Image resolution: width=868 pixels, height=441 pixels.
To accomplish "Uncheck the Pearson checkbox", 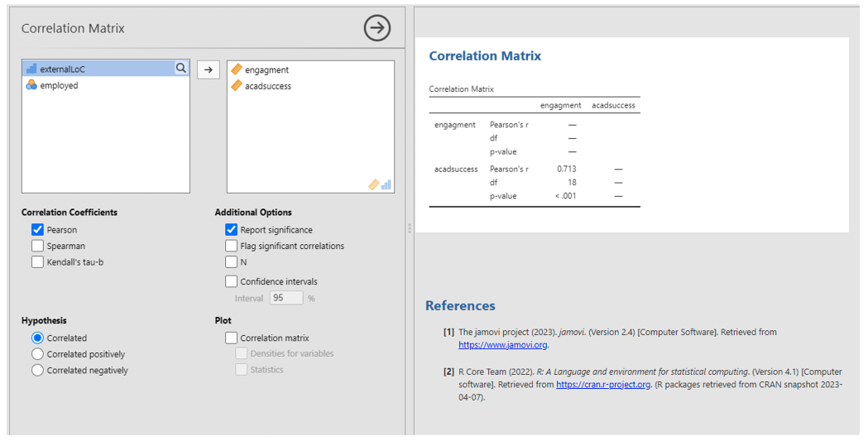I will [37, 230].
